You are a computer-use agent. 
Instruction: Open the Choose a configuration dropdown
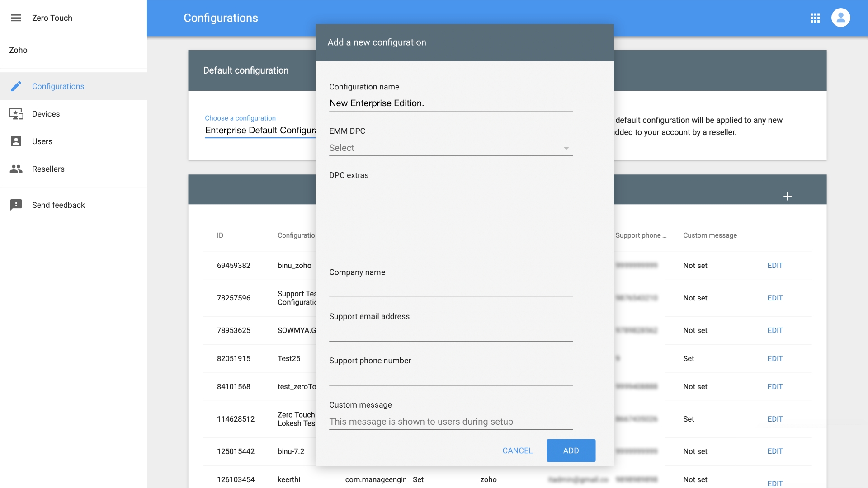[x=260, y=131]
